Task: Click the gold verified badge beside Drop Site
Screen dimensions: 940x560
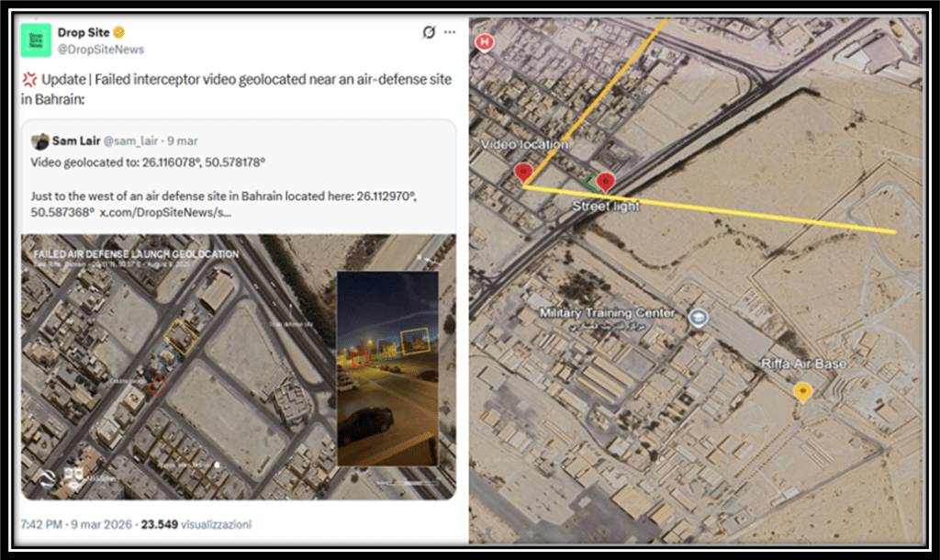Action: click(x=118, y=32)
